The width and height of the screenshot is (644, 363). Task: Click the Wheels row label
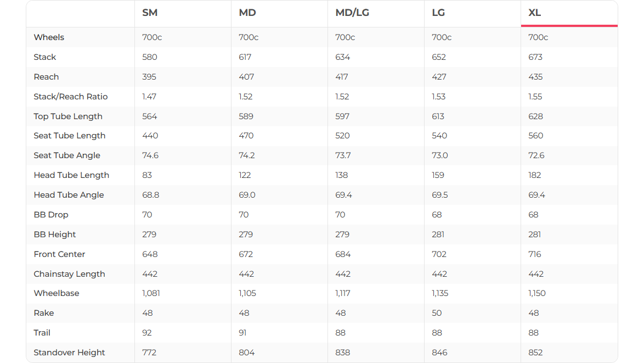point(49,37)
